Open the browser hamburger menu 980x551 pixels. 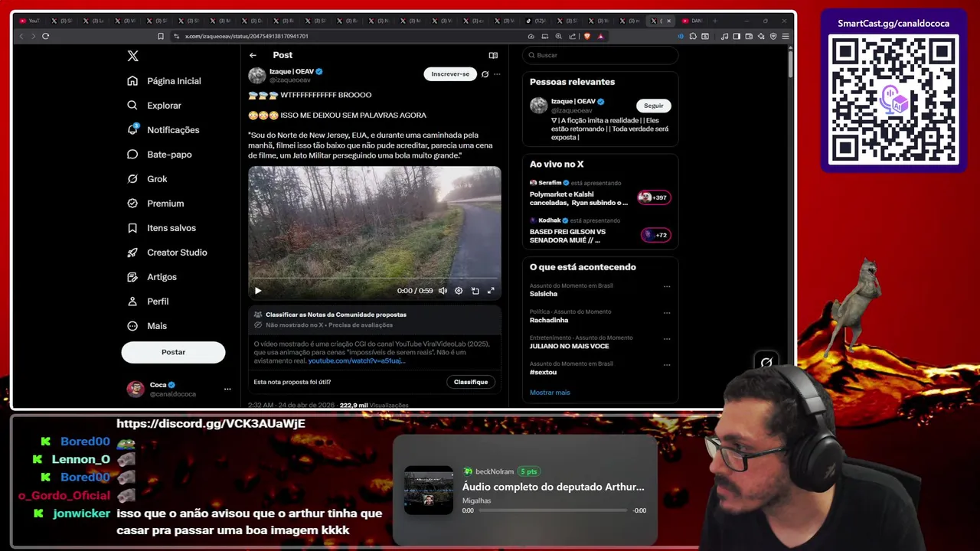[x=786, y=36]
